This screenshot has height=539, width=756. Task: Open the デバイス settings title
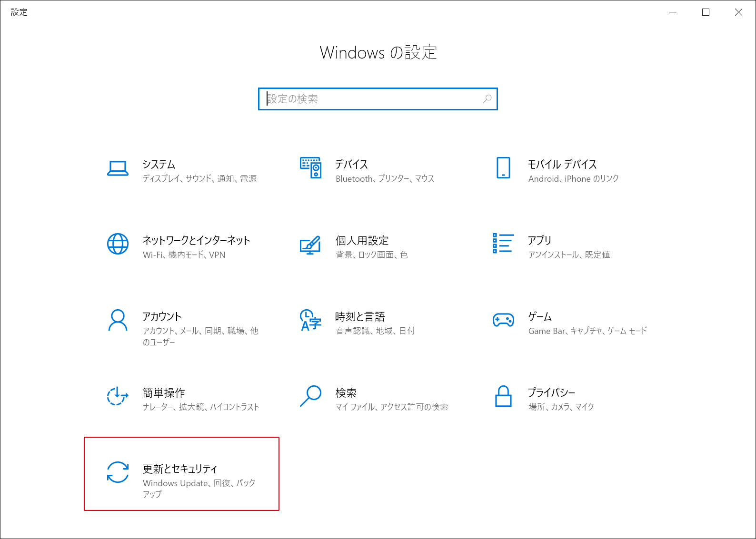coord(351,165)
